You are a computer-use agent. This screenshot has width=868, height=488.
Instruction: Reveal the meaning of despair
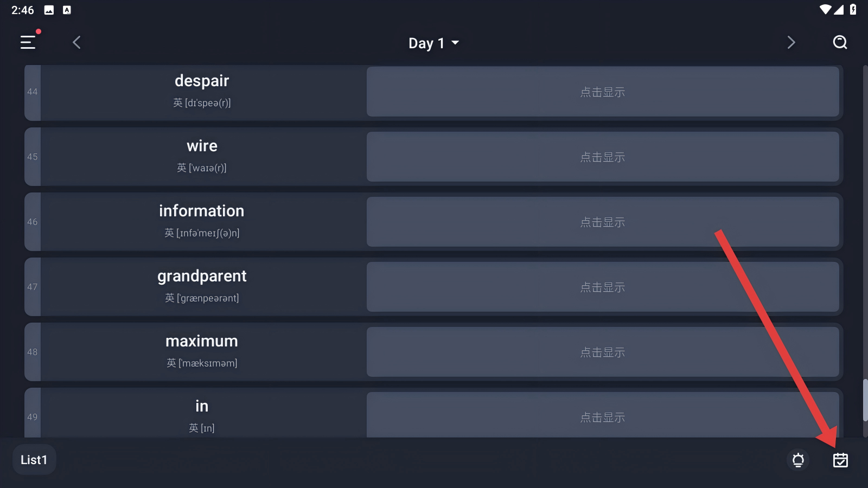[x=602, y=92]
